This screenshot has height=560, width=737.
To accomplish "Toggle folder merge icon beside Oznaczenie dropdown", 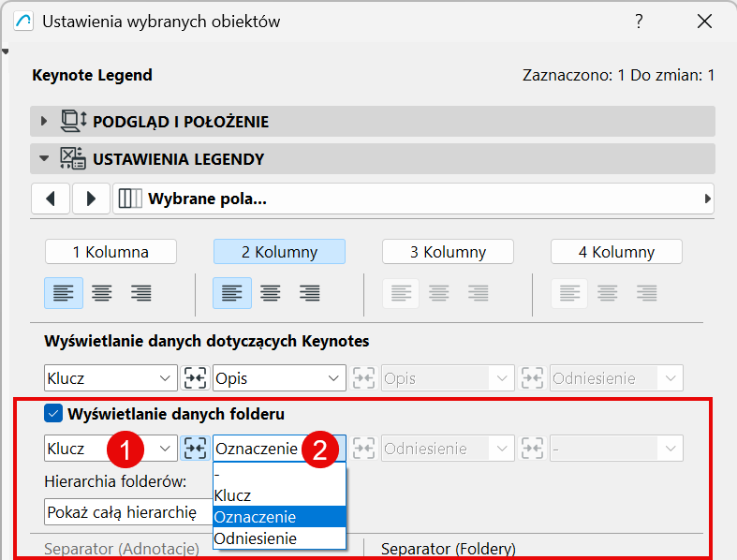I will pos(195,449).
